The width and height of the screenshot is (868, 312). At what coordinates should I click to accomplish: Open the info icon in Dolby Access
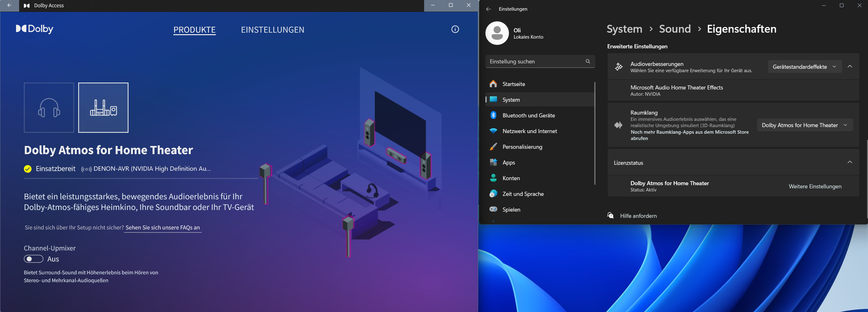pos(455,29)
